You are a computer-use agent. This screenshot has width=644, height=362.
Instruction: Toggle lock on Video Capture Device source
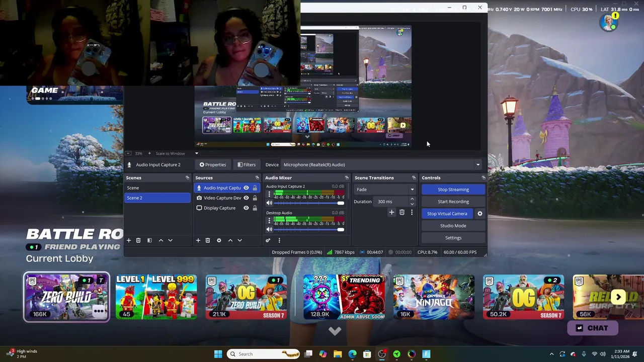pos(255,198)
